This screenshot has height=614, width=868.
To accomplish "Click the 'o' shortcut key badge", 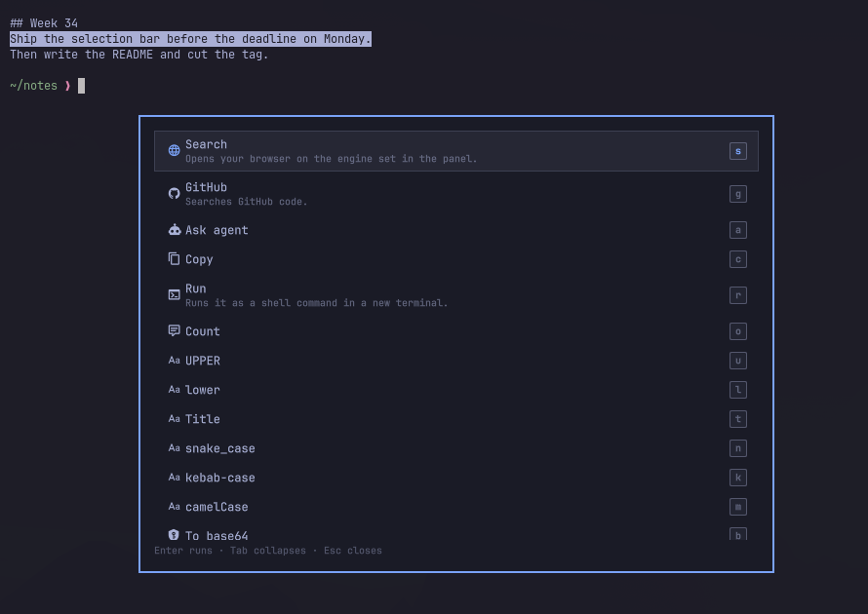I will pyautogui.click(x=738, y=331).
